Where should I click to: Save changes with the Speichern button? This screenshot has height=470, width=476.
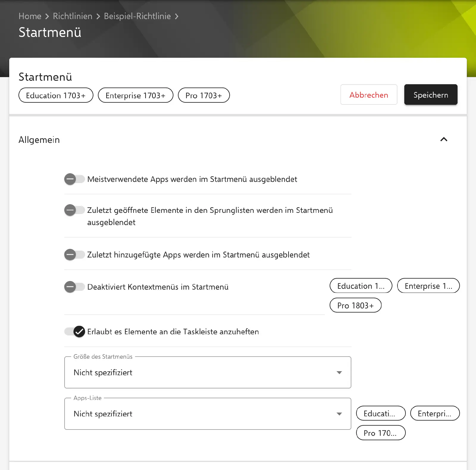[431, 95]
